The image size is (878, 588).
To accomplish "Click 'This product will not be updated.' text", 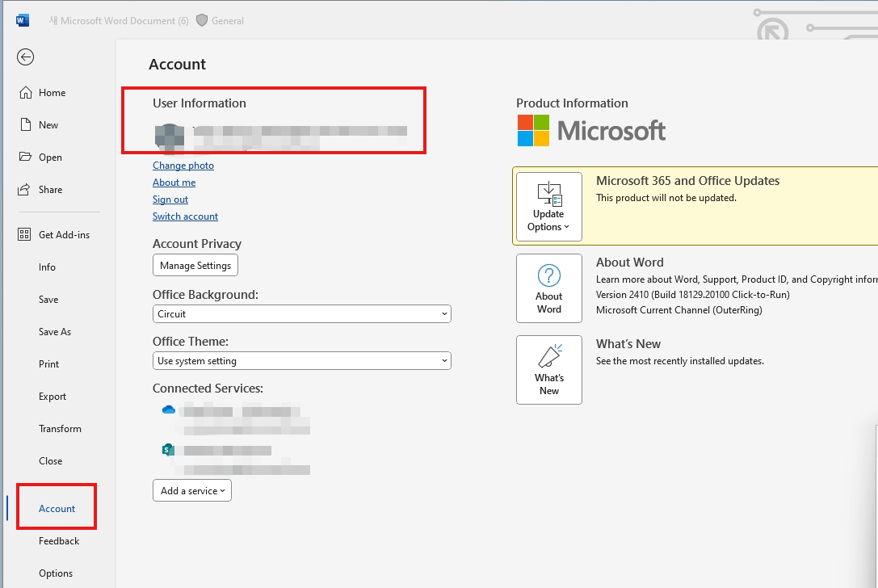I will pos(666,198).
